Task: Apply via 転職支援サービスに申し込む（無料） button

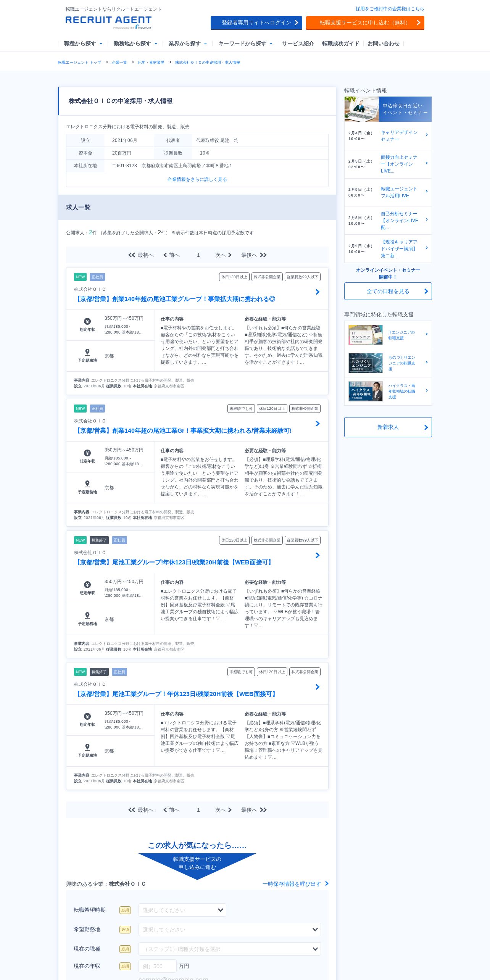Action: [365, 23]
